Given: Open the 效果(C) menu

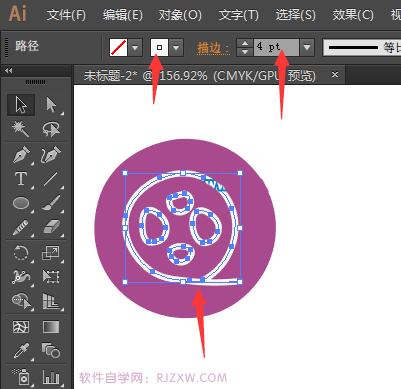Looking at the screenshot, I should tap(353, 15).
